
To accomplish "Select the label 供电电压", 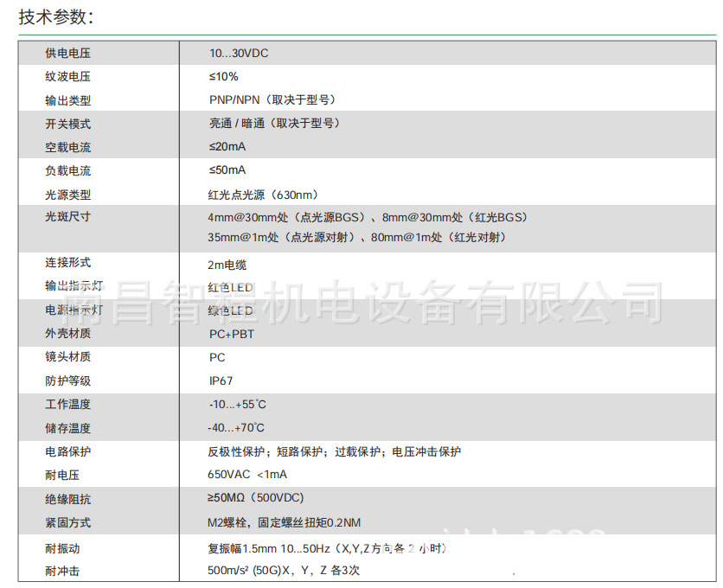I will [67, 53].
